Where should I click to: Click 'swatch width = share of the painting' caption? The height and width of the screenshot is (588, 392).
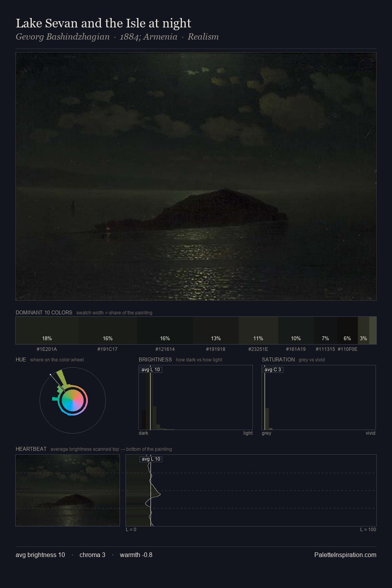tap(114, 313)
